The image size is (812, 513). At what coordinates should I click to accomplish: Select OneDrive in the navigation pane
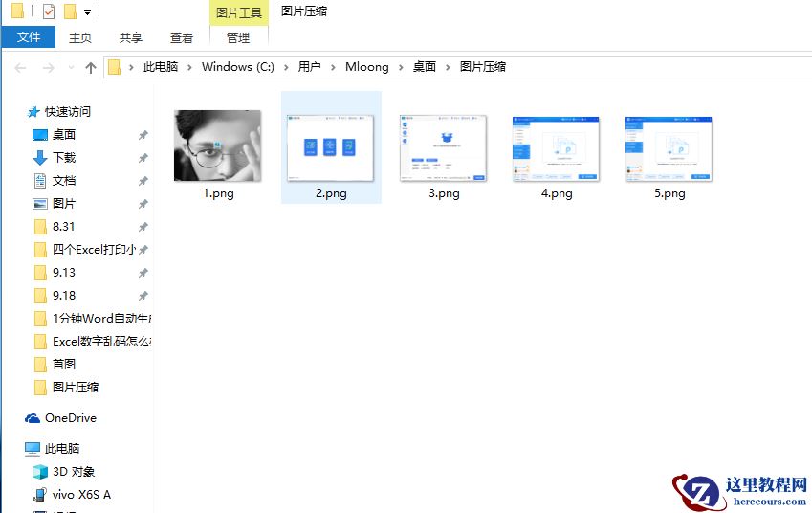pyautogui.click(x=71, y=417)
